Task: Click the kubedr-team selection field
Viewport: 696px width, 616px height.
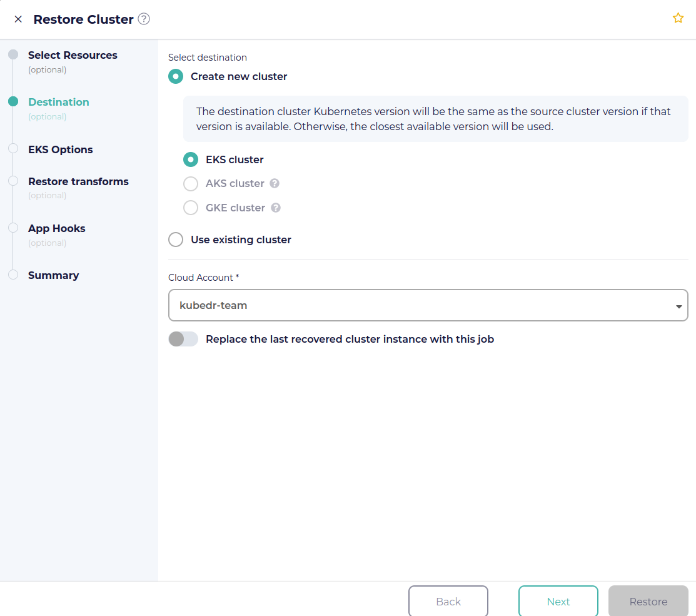Action: (x=428, y=305)
